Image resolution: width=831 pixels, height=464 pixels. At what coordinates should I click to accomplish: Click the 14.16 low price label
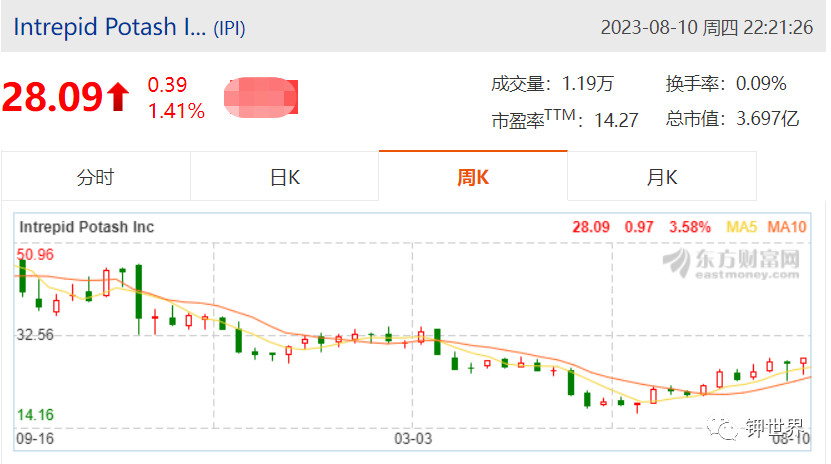(x=36, y=414)
